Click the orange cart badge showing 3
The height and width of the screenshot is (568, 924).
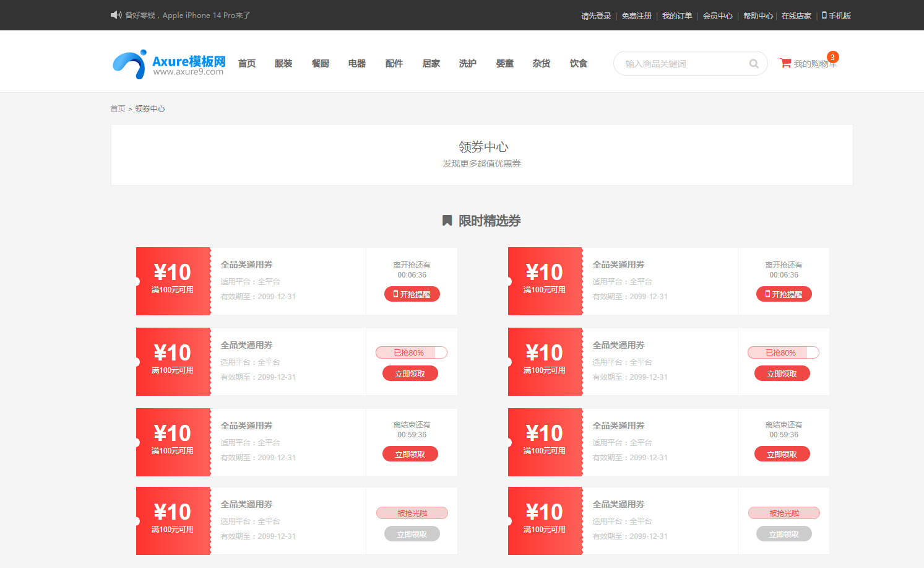click(x=833, y=57)
